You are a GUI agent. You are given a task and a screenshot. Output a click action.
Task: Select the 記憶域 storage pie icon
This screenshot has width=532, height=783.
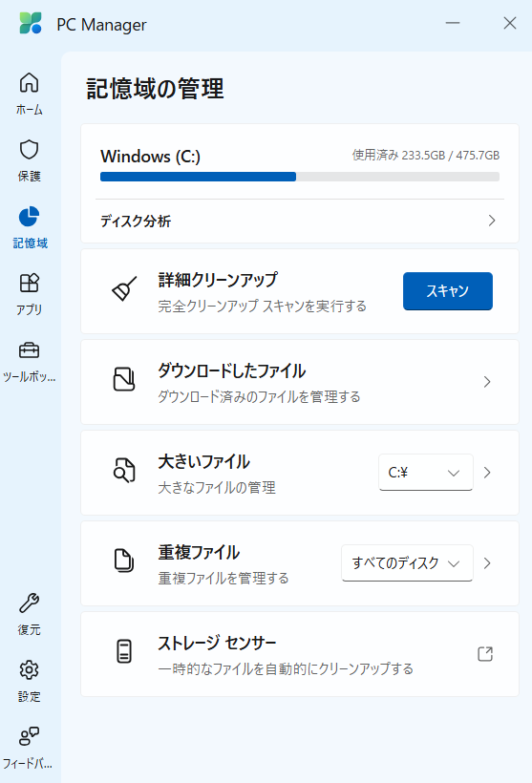coord(29,216)
